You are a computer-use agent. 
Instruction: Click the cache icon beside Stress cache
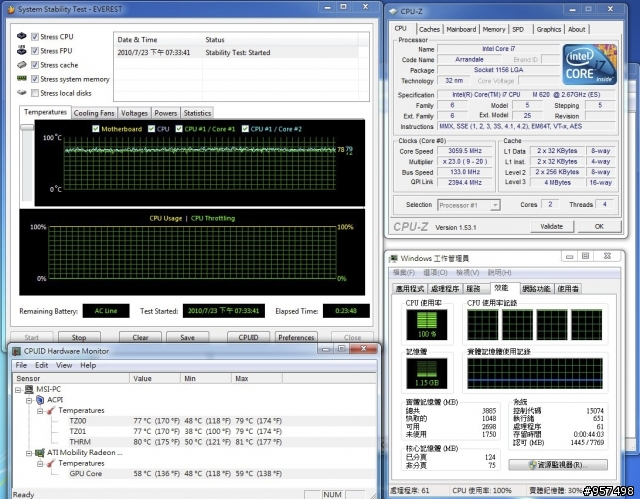click(22, 65)
